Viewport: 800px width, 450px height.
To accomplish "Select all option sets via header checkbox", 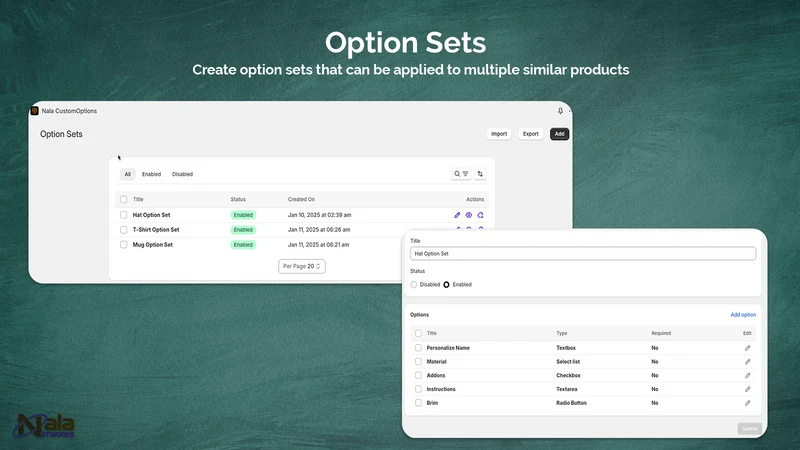I will pyautogui.click(x=123, y=199).
